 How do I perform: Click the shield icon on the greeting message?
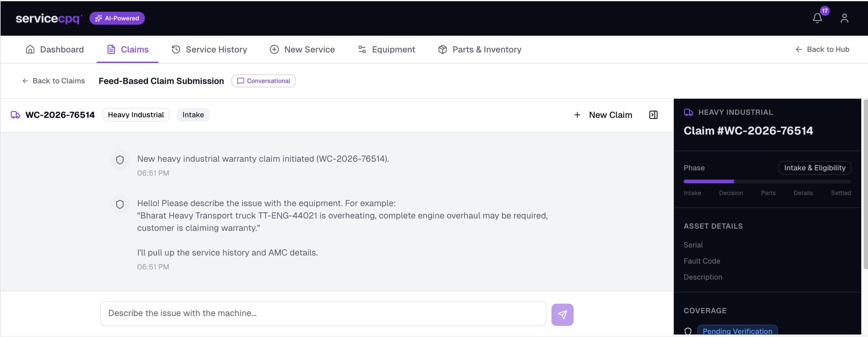pyautogui.click(x=120, y=204)
